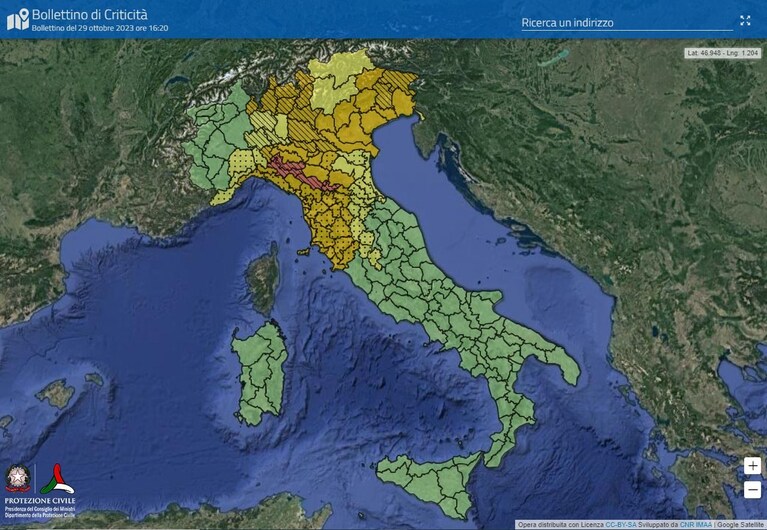Zoom in with the plus button

pos(752,465)
